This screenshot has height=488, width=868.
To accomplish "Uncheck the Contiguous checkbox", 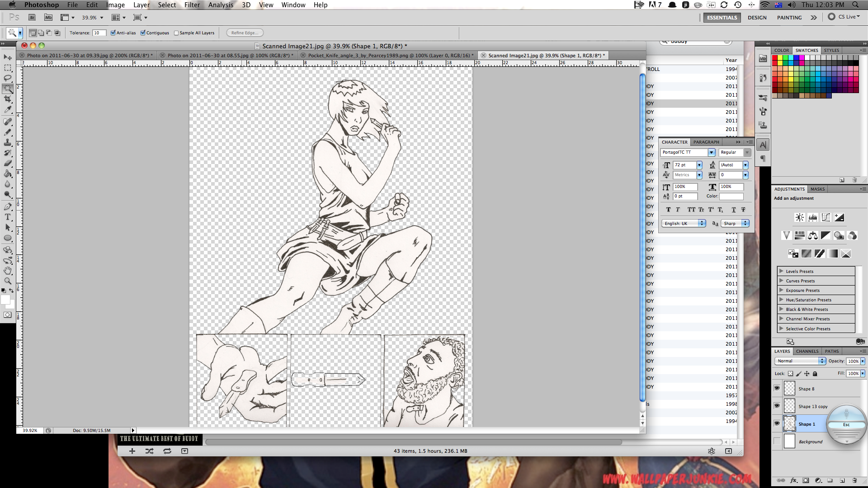I will tap(143, 33).
